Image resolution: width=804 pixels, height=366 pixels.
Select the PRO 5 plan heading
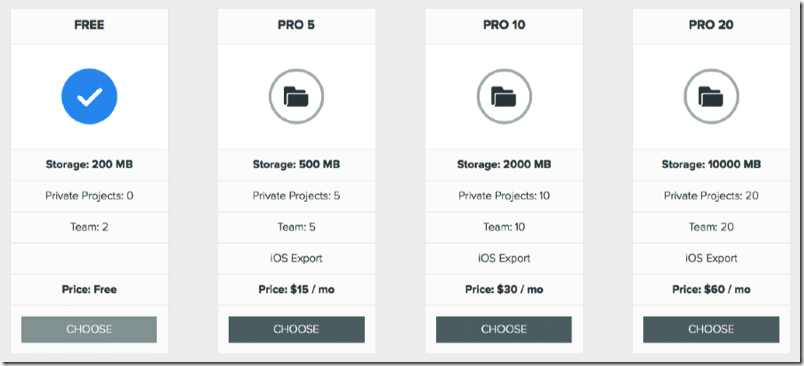tap(296, 25)
